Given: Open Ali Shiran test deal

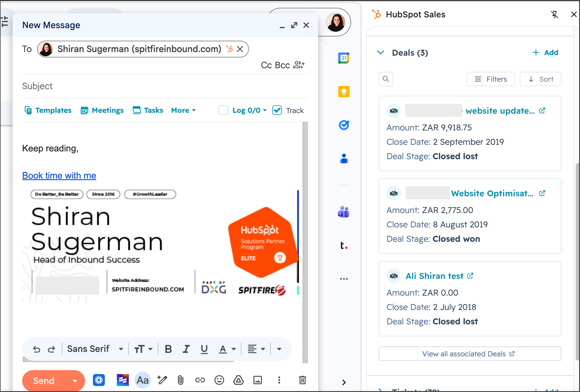Looking at the screenshot, I should [434, 276].
